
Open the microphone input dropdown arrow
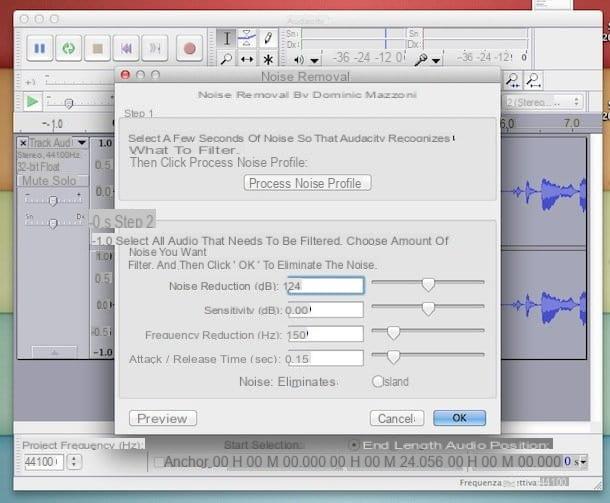pyautogui.click(x=436, y=61)
